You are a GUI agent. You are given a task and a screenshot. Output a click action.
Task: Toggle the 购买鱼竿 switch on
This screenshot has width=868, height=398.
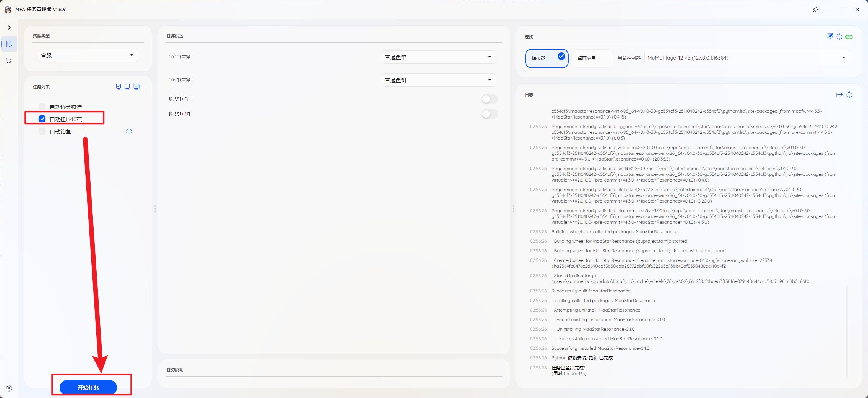489,99
